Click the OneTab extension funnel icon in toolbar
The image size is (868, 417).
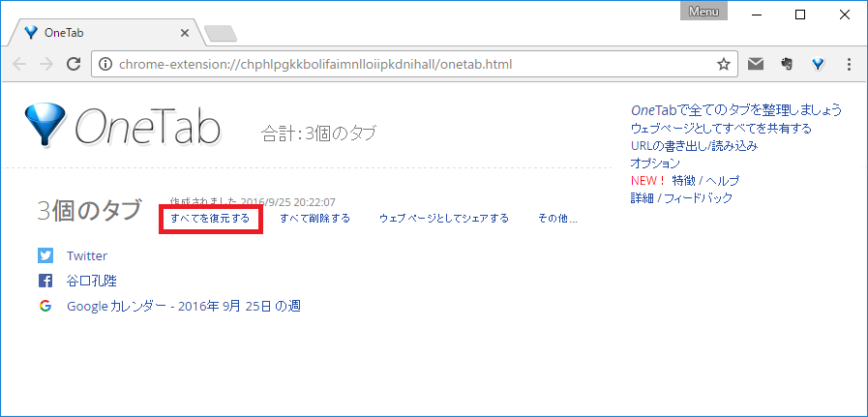tap(818, 65)
